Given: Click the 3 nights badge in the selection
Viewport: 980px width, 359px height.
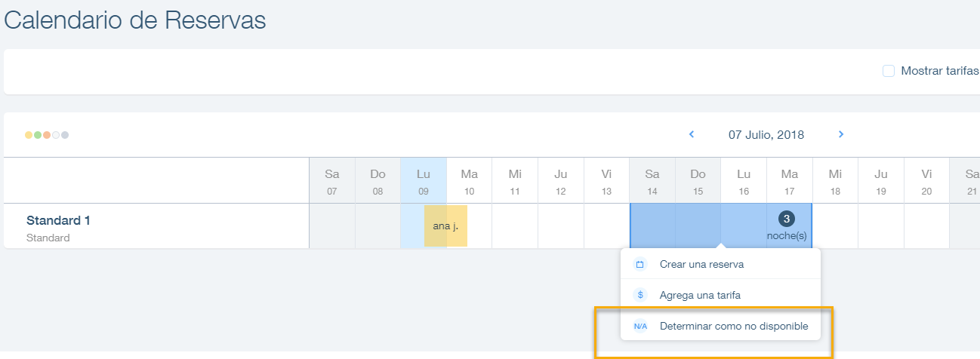Looking at the screenshot, I should coord(787,219).
